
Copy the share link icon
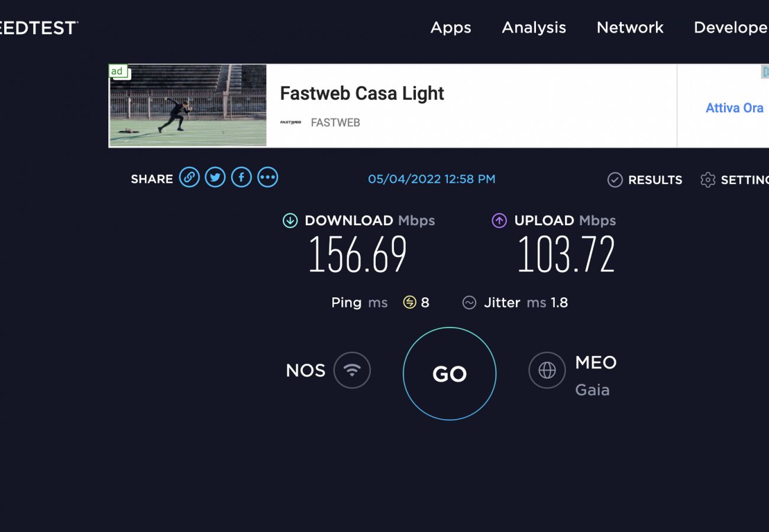click(189, 177)
